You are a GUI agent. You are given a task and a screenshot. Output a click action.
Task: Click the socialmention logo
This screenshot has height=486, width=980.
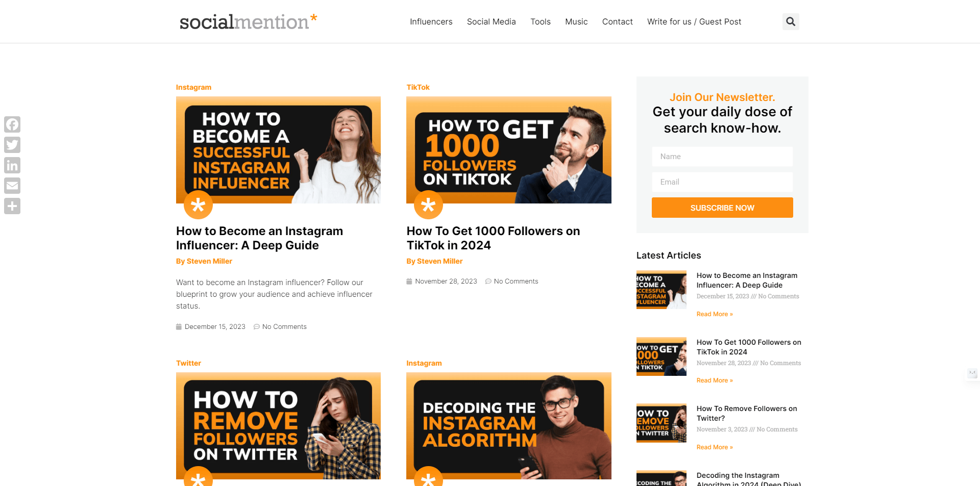[249, 21]
